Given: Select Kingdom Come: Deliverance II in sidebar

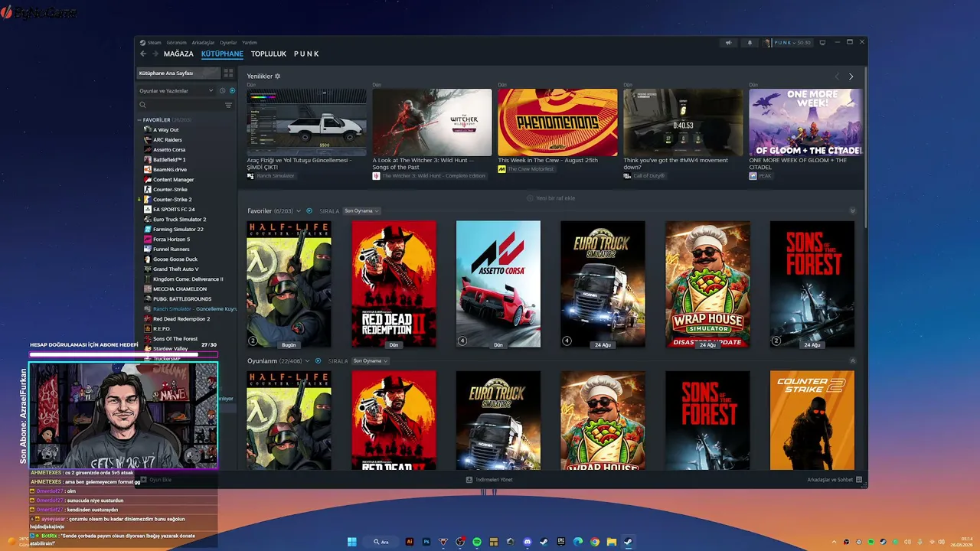Looking at the screenshot, I should (188, 279).
